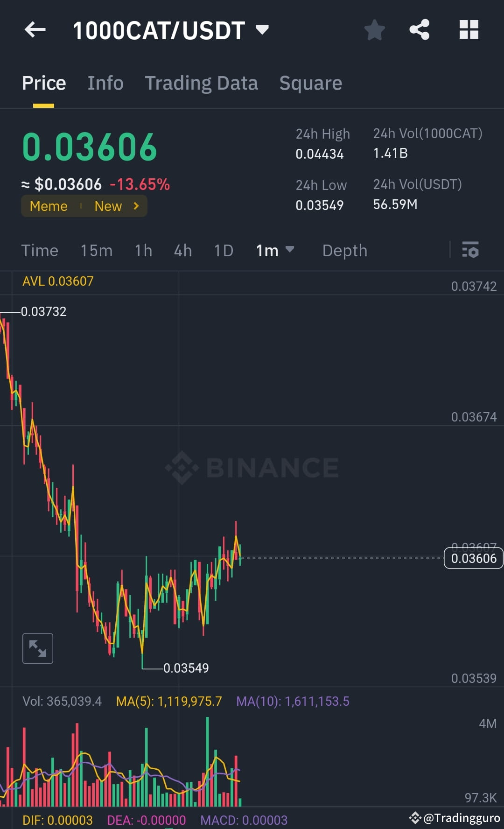Switch to the Trading Data tab
This screenshot has height=829, width=504.
click(x=202, y=83)
